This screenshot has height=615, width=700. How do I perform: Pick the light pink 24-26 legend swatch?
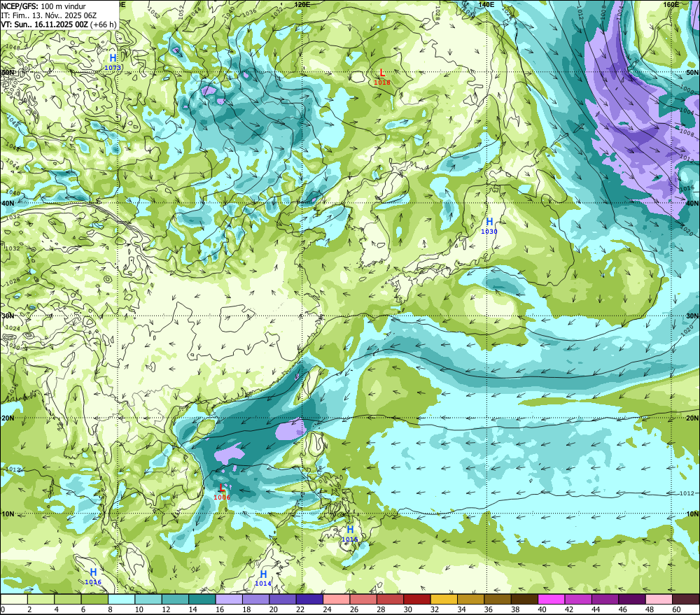(336, 600)
